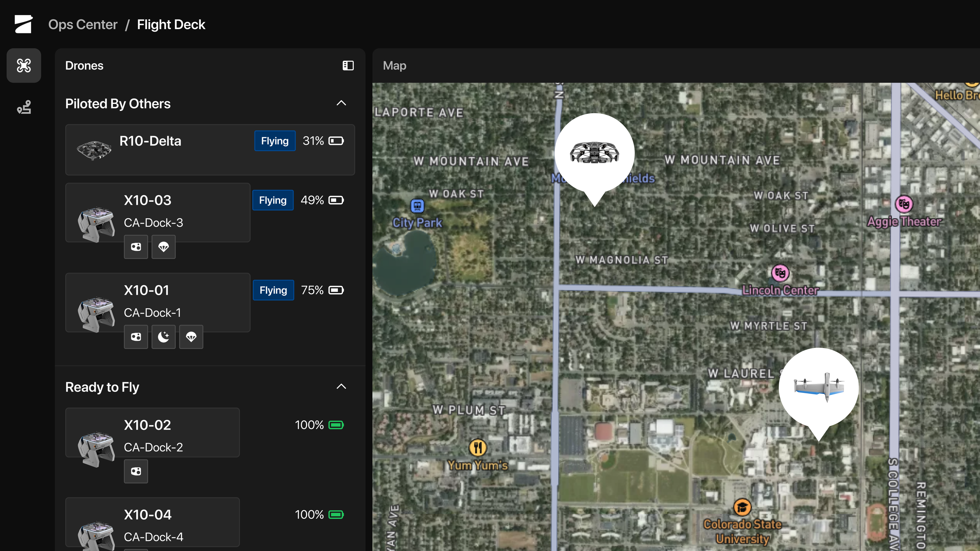Viewport: 980px width, 551px height.
Task: Go to Ops Center breadcrumb
Action: (x=83, y=24)
